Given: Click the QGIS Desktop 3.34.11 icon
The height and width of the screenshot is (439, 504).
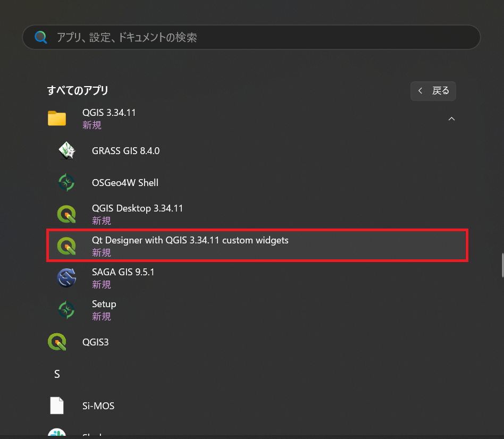Looking at the screenshot, I should (x=66, y=214).
